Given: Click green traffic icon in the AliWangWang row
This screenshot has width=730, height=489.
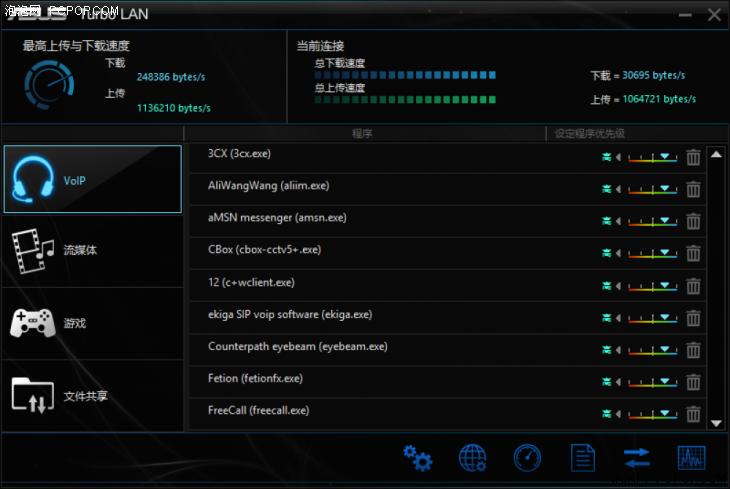Looking at the screenshot, I should tap(606, 189).
